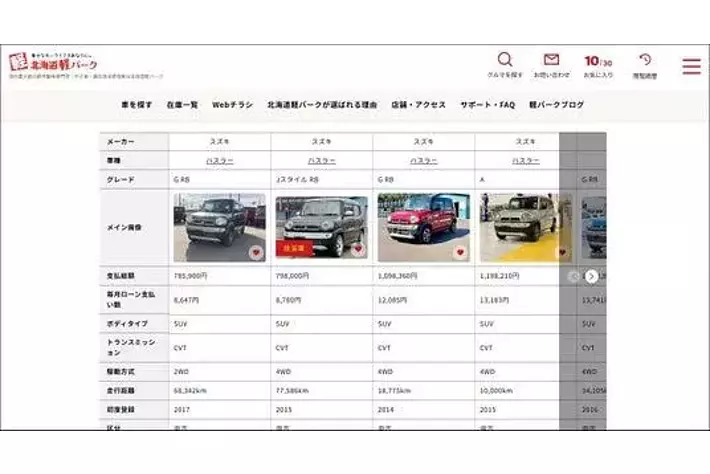The height and width of the screenshot is (474, 710).
Task: Click the magnifier search icon in header
Action: 505,61
